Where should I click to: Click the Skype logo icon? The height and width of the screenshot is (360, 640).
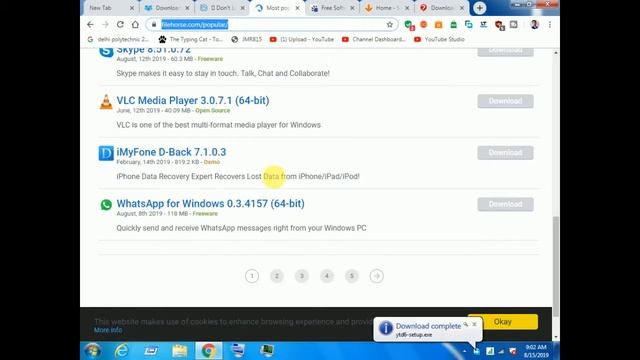[x=106, y=51]
